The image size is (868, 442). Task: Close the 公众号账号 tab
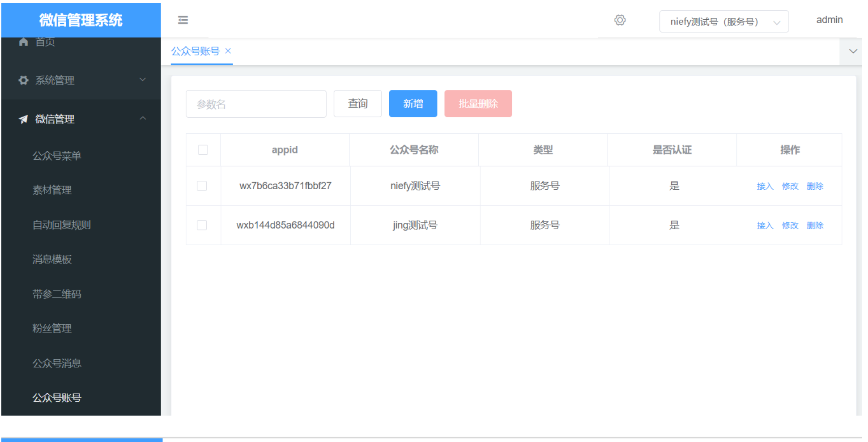[228, 51]
